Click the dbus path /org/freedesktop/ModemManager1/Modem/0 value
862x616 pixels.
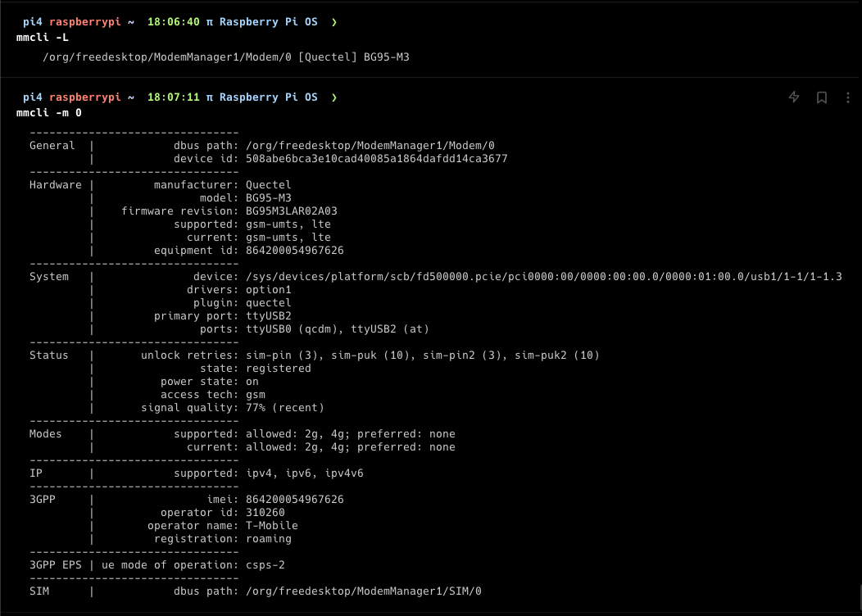pos(370,146)
